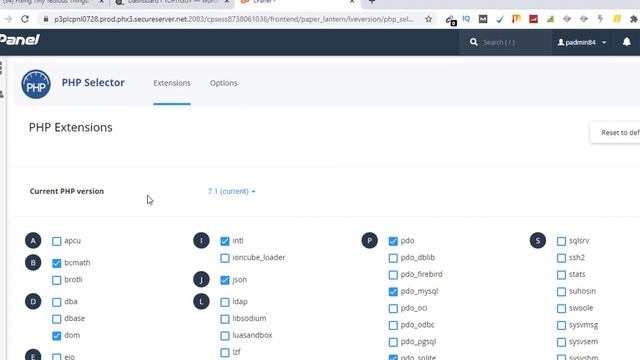640x360 pixels.
Task: Open the browser extensions puzzle icon
Action: [633, 19]
